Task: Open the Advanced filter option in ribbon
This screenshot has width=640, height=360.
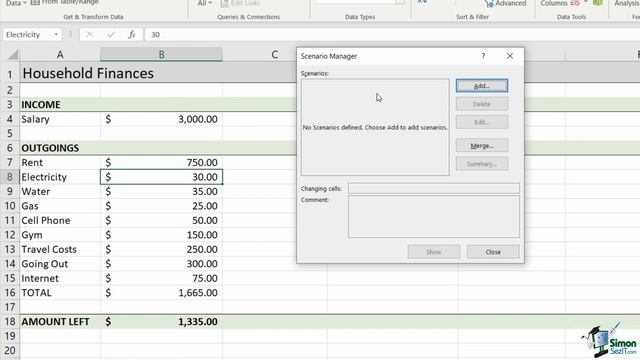Action: pos(505,3)
